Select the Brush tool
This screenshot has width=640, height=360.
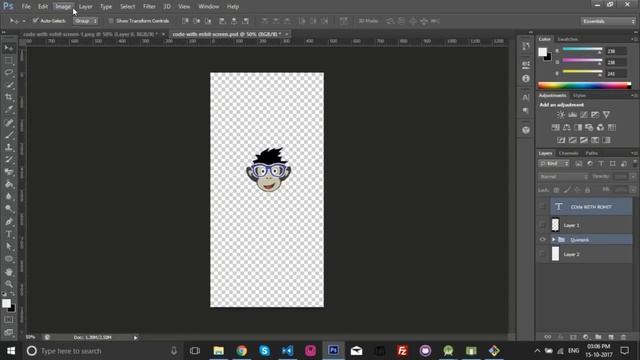pyautogui.click(x=9, y=135)
